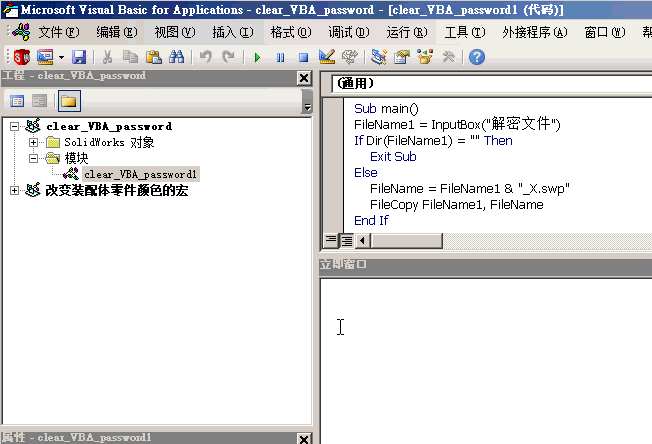Open the Toolbox hammer-wrench icon
This screenshot has height=444, width=652.
pos(448,57)
